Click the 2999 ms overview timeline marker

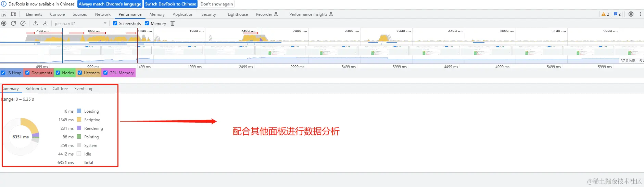point(300,31)
